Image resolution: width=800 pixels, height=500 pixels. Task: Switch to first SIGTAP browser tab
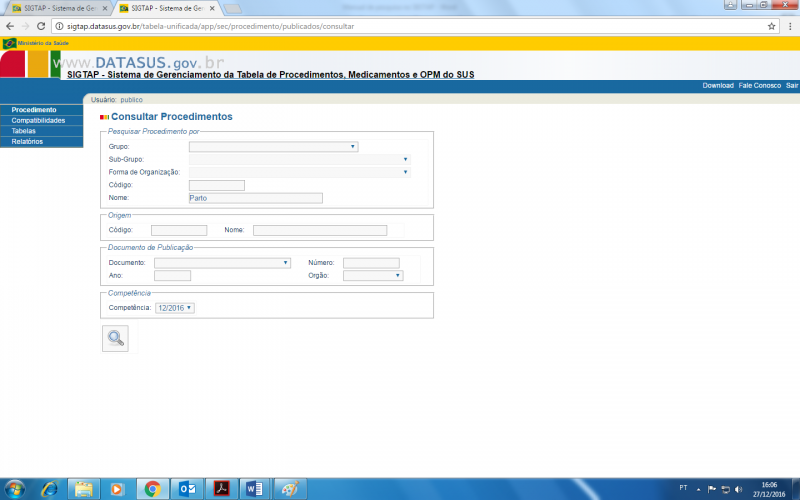[59, 8]
